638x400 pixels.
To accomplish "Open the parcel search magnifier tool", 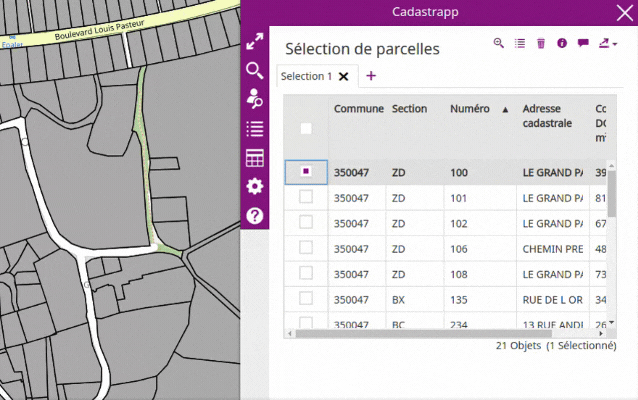I will (255, 71).
